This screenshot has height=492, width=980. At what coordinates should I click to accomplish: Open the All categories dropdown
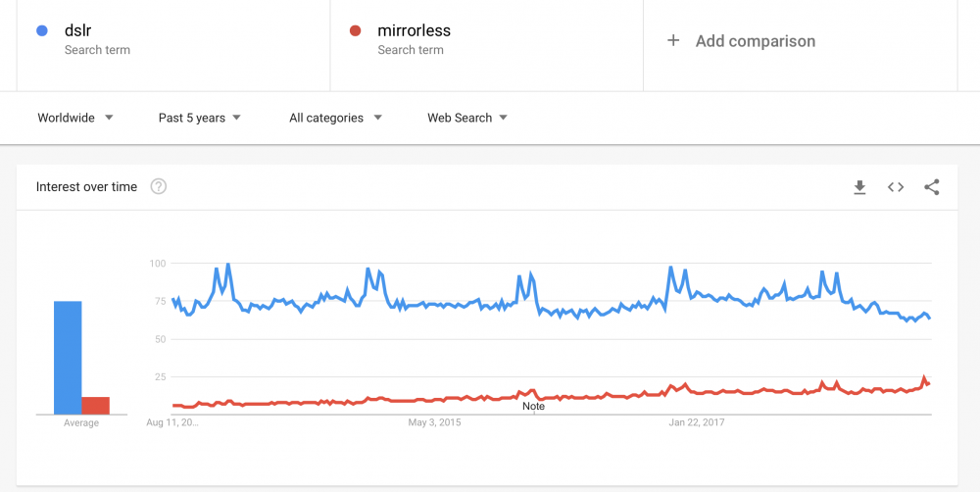click(x=335, y=118)
